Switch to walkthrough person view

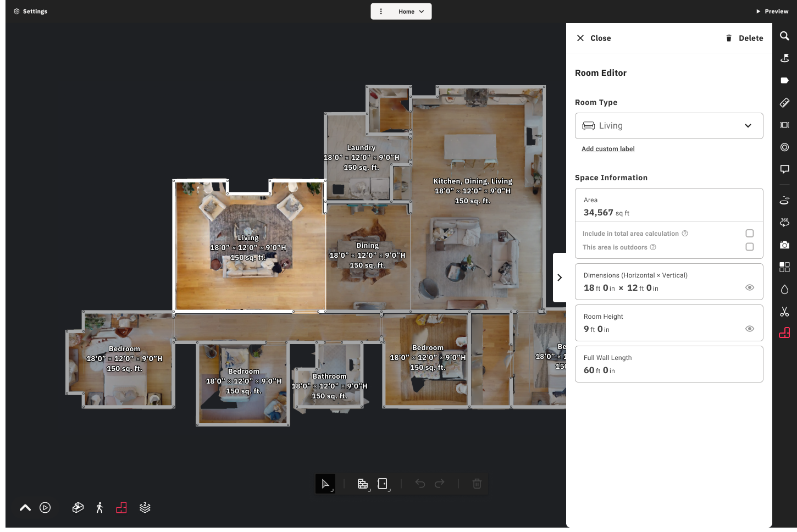point(99,507)
